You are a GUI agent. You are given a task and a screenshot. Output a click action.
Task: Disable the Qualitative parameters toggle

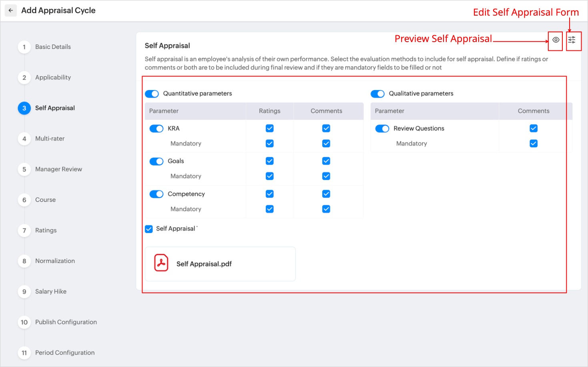point(378,94)
